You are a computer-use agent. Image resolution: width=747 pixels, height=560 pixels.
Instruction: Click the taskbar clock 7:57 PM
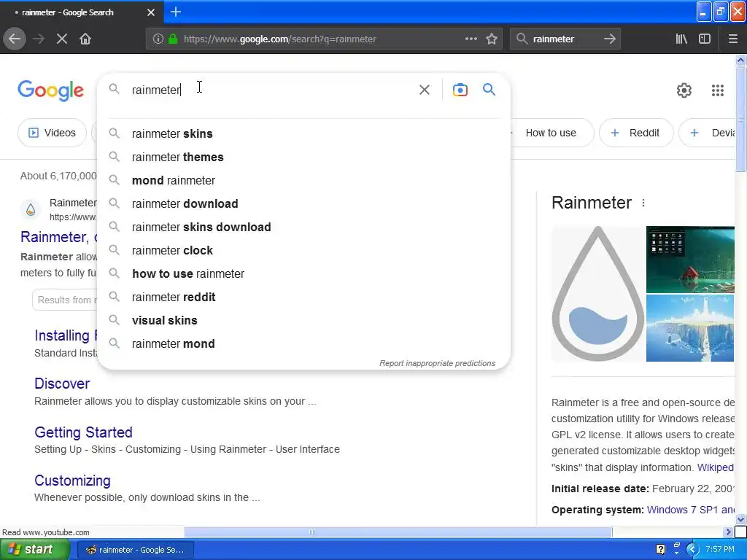[x=720, y=550]
